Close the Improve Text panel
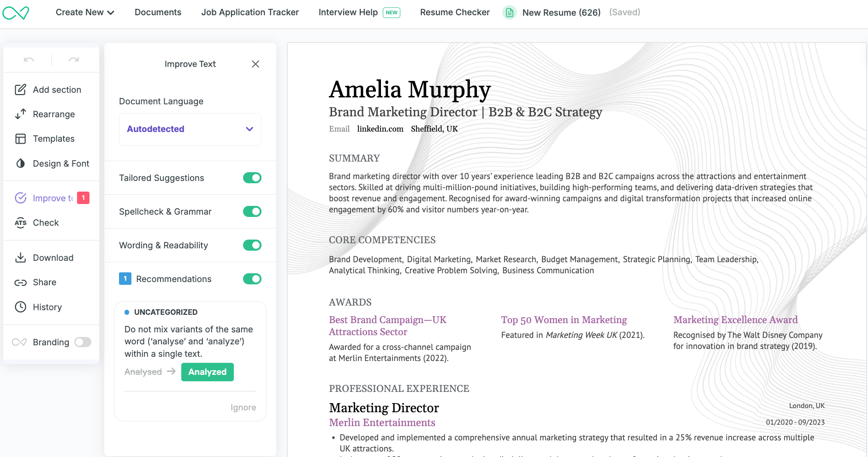This screenshot has height=457, width=868. pos(256,64)
